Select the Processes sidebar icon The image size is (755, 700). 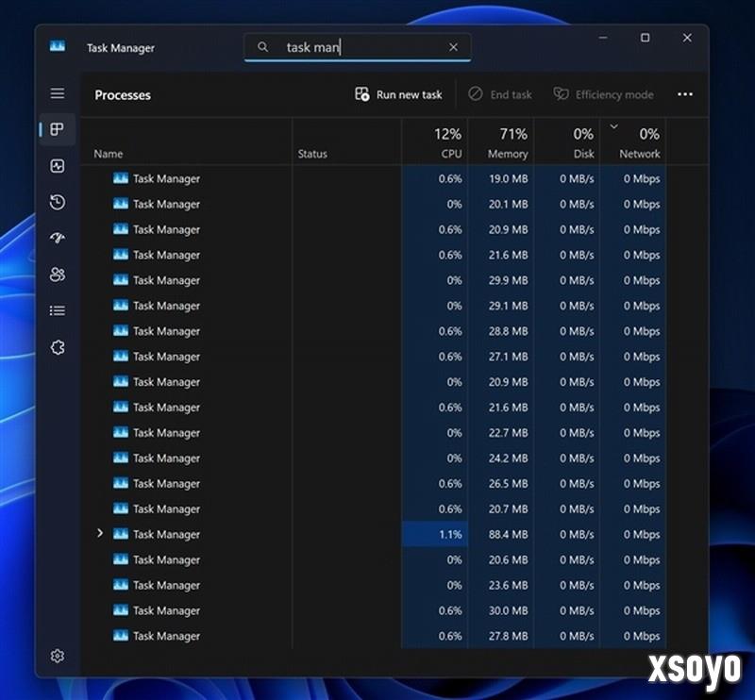57,129
